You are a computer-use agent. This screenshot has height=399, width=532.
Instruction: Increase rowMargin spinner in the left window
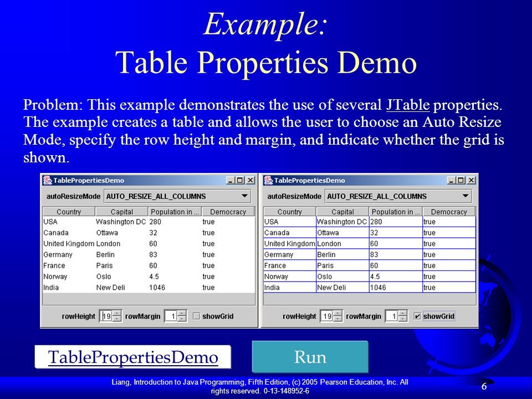tap(182, 313)
